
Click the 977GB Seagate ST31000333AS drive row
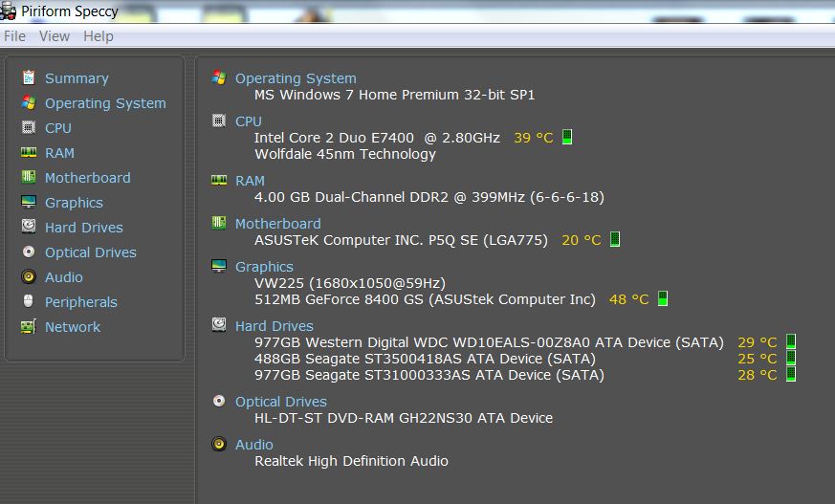pyautogui.click(x=429, y=375)
